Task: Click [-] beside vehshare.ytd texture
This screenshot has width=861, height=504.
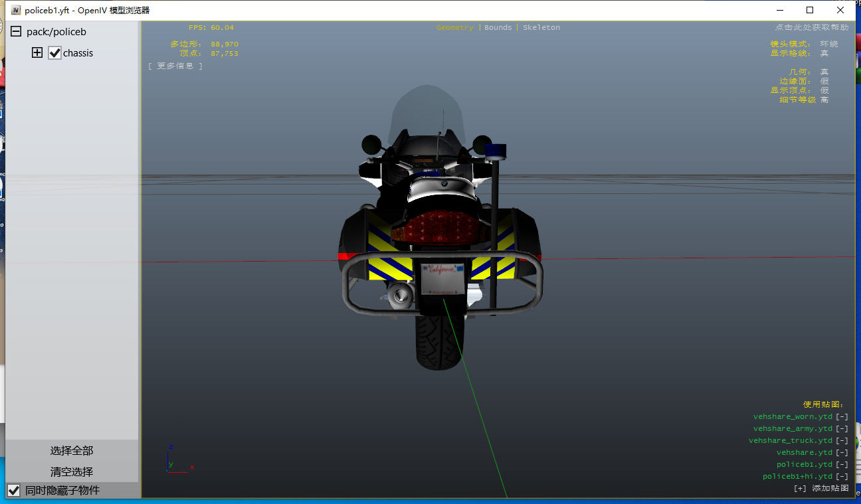Action: coord(842,453)
